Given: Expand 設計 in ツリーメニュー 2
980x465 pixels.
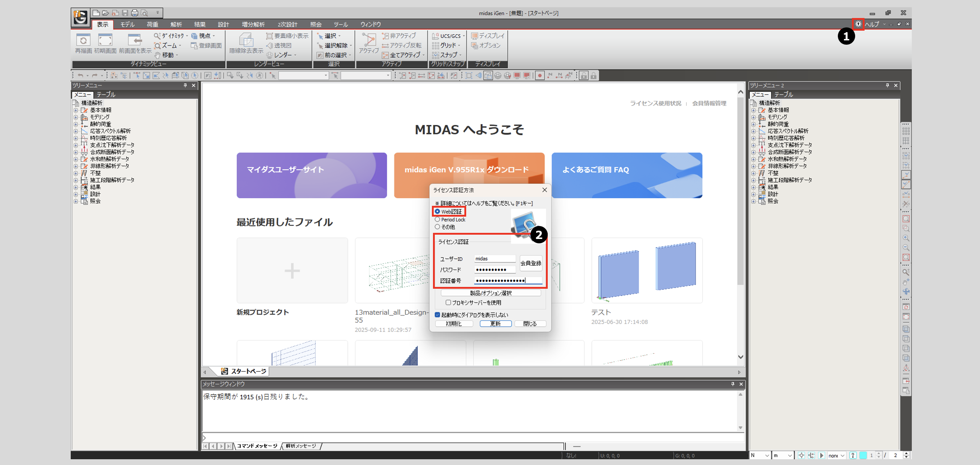Looking at the screenshot, I should pyautogui.click(x=753, y=194).
